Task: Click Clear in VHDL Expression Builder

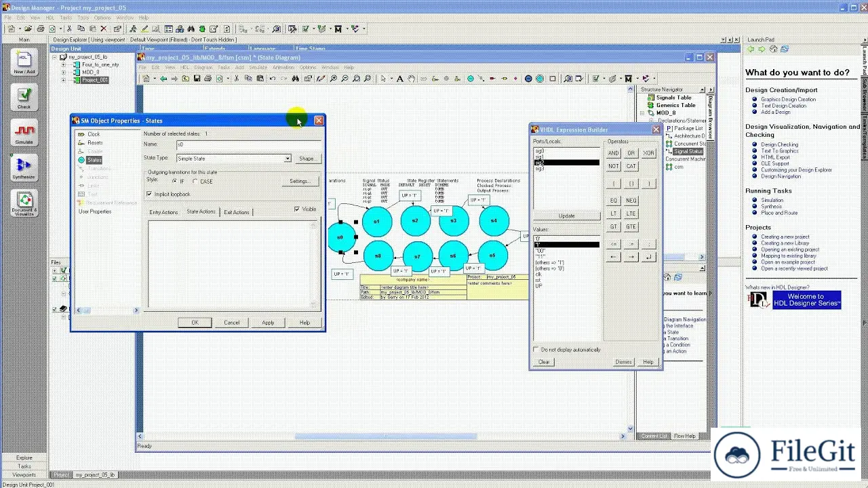Action: (545, 362)
